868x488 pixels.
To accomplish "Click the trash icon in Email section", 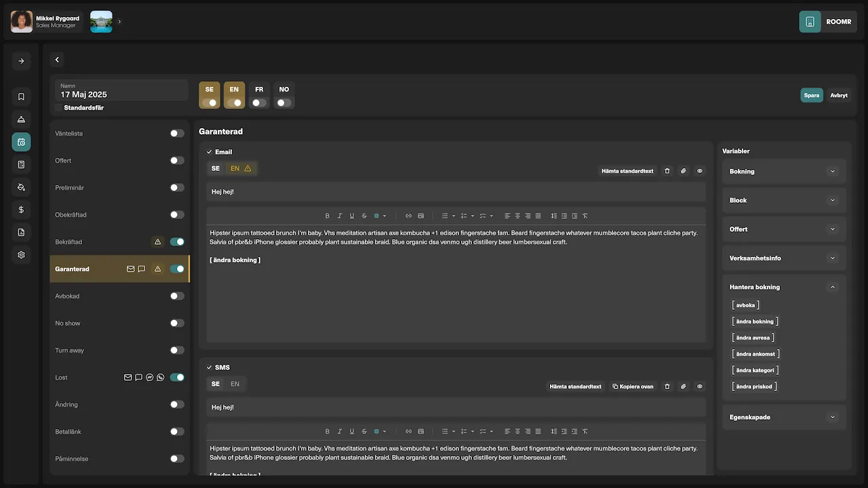I will click(x=667, y=171).
